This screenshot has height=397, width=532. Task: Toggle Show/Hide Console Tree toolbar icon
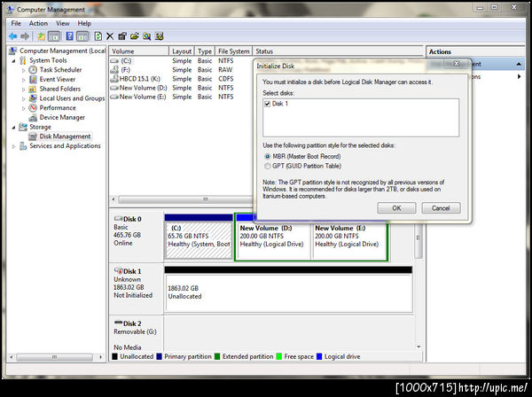tap(54, 36)
